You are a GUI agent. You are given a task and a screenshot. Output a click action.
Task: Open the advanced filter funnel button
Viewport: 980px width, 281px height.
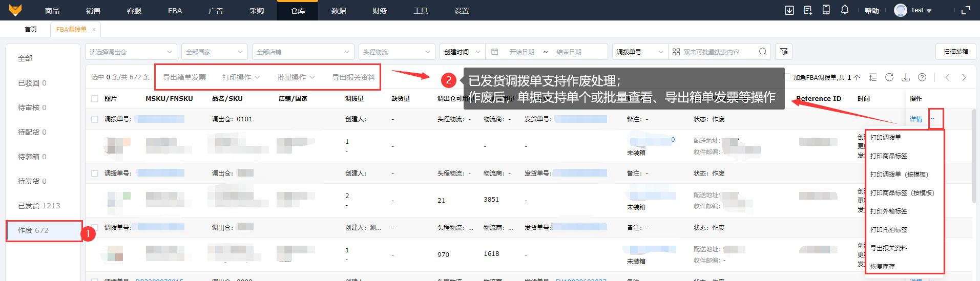click(784, 52)
